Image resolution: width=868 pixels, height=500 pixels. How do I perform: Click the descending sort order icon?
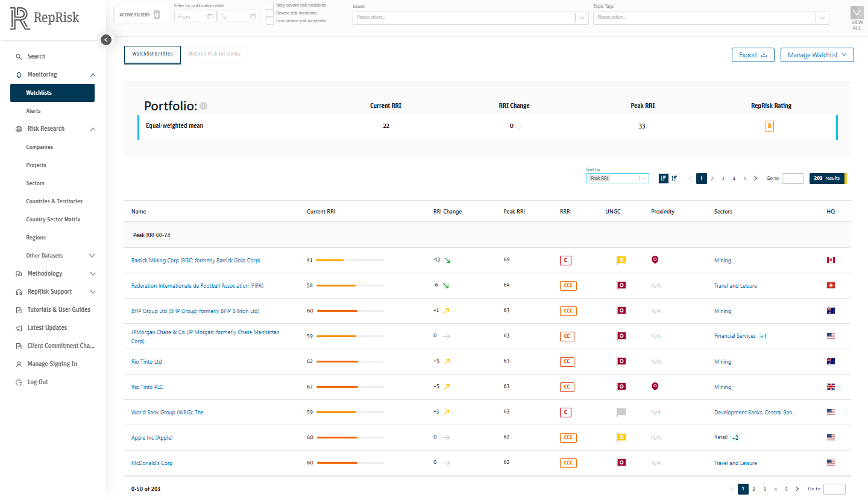coord(664,178)
